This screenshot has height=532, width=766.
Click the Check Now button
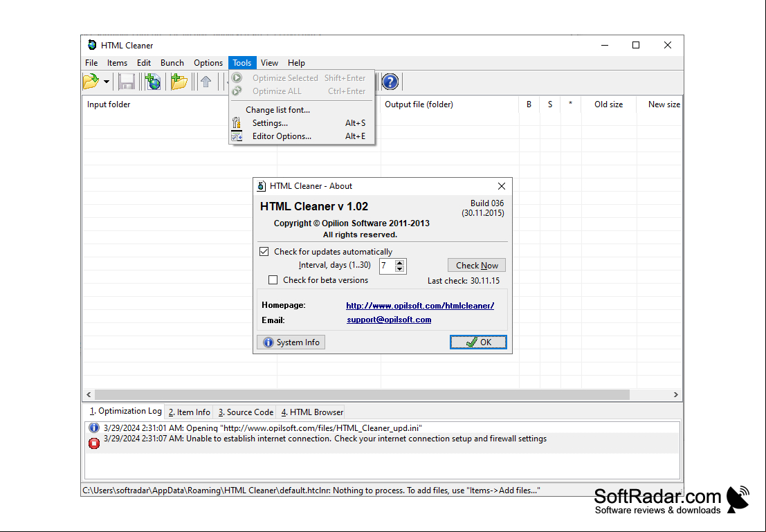click(x=477, y=265)
